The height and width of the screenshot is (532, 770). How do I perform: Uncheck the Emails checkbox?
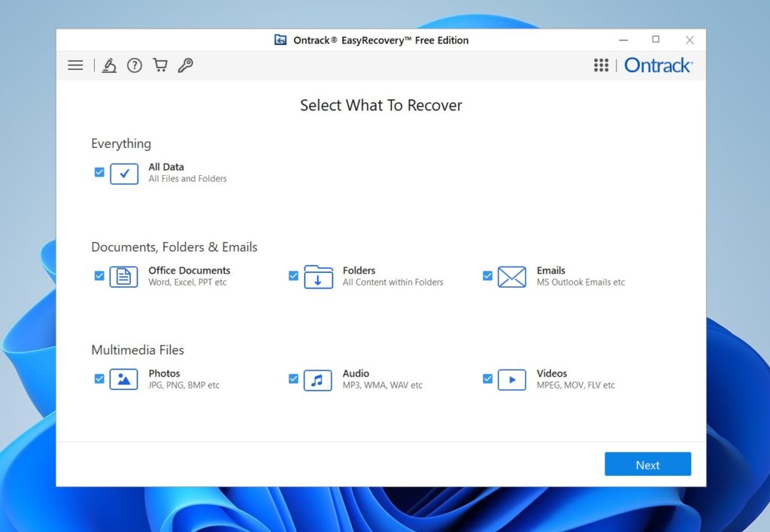[487, 276]
